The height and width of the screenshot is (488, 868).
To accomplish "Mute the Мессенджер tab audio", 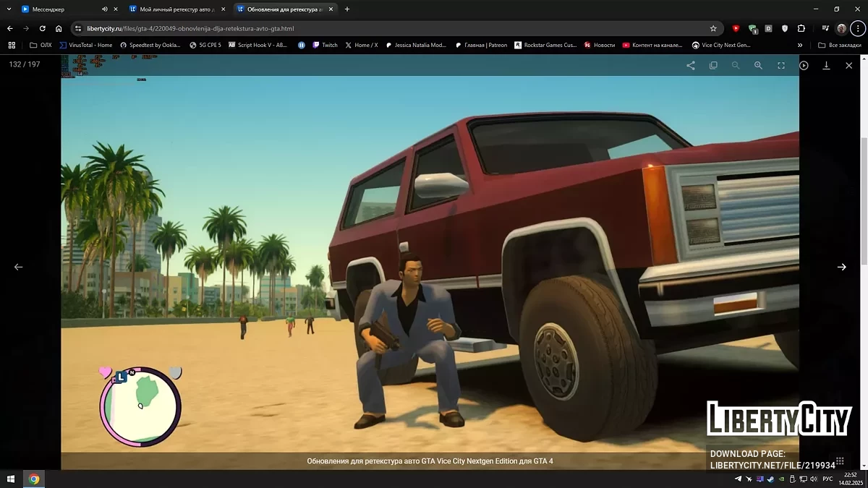I will point(105,9).
